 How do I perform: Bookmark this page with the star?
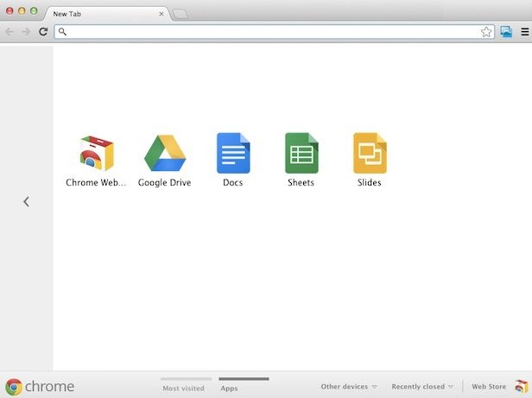click(x=486, y=32)
